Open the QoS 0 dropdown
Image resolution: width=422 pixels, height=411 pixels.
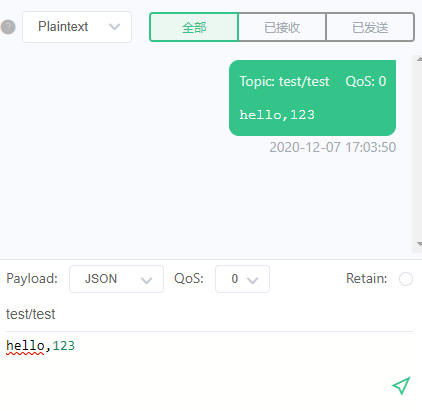(242, 279)
